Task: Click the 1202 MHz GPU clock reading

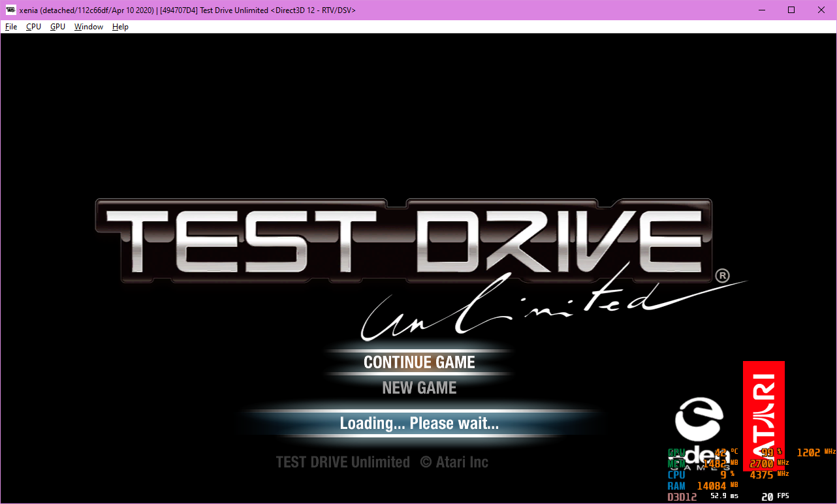Action: coord(816,452)
